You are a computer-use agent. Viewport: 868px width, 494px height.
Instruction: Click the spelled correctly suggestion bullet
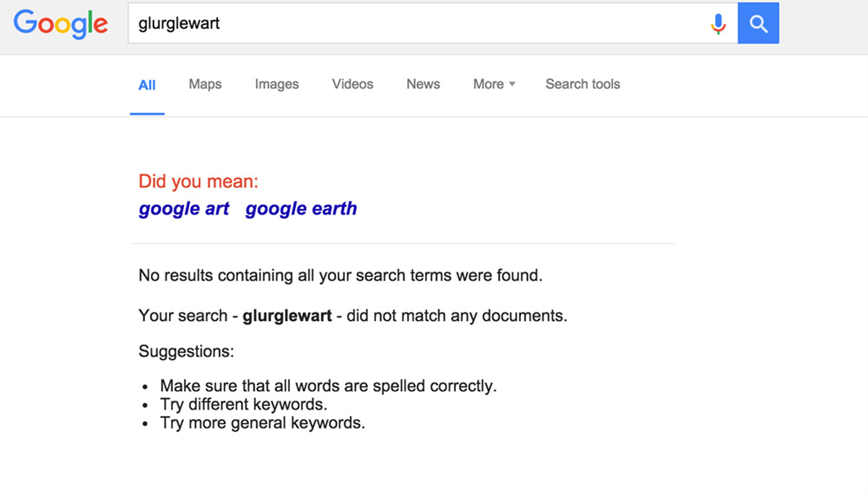(328, 386)
